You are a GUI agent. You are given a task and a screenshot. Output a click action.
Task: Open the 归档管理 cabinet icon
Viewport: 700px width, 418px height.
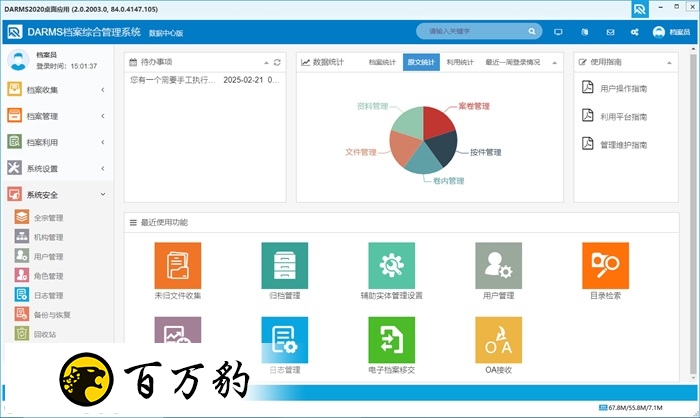click(x=284, y=265)
